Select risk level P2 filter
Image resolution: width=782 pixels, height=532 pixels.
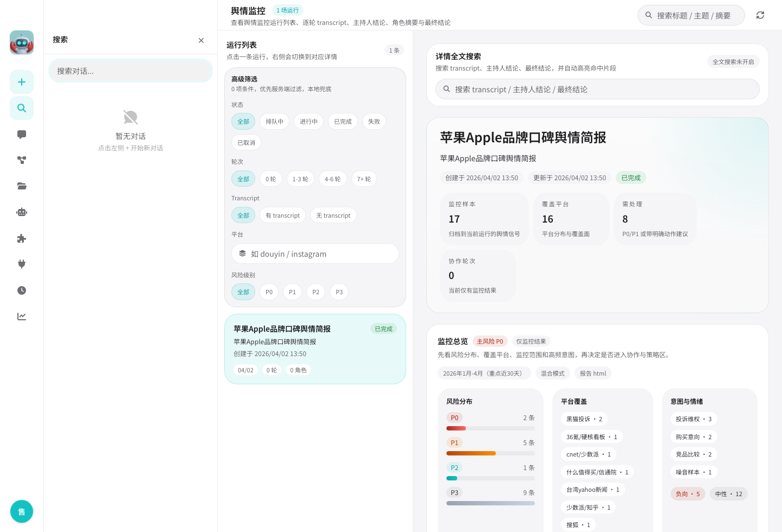pyautogui.click(x=316, y=292)
